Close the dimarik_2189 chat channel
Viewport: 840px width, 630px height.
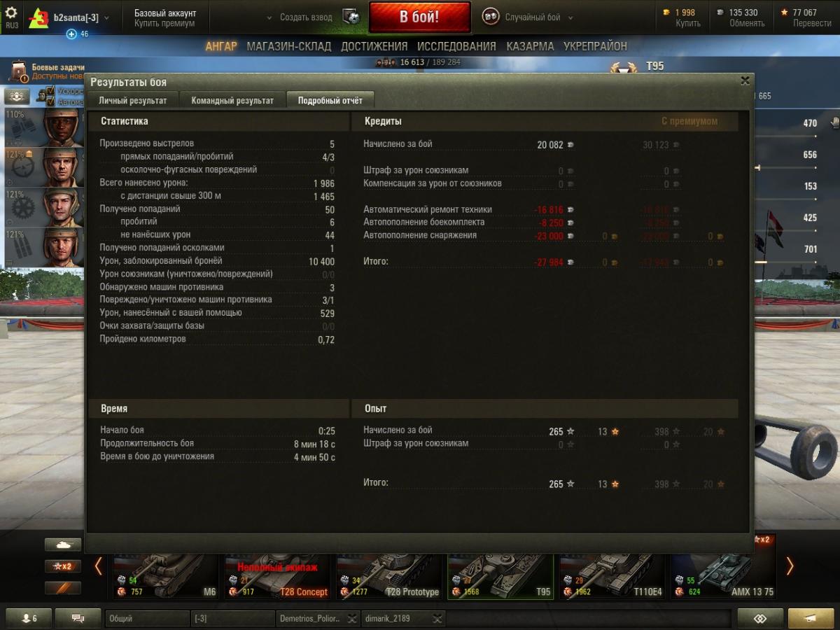(x=437, y=619)
